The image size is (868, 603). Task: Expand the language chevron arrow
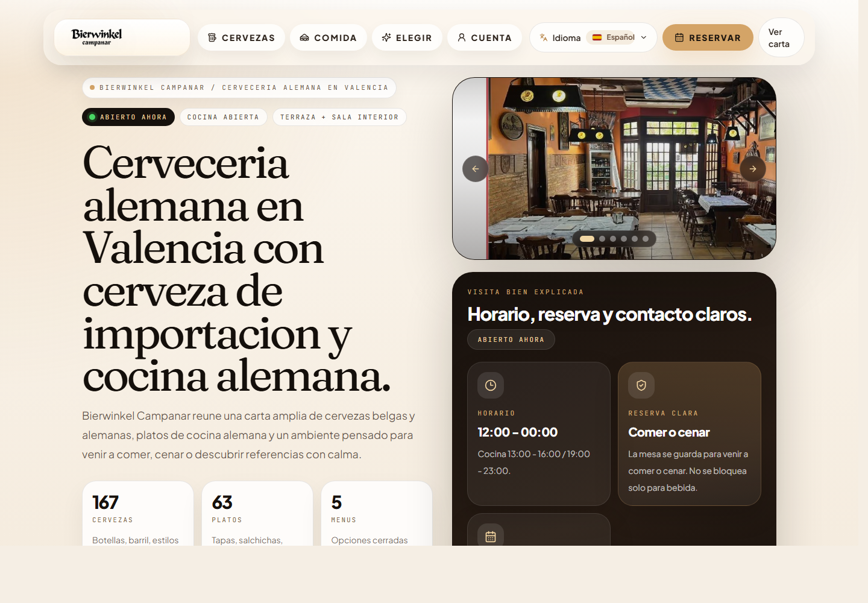click(x=644, y=37)
